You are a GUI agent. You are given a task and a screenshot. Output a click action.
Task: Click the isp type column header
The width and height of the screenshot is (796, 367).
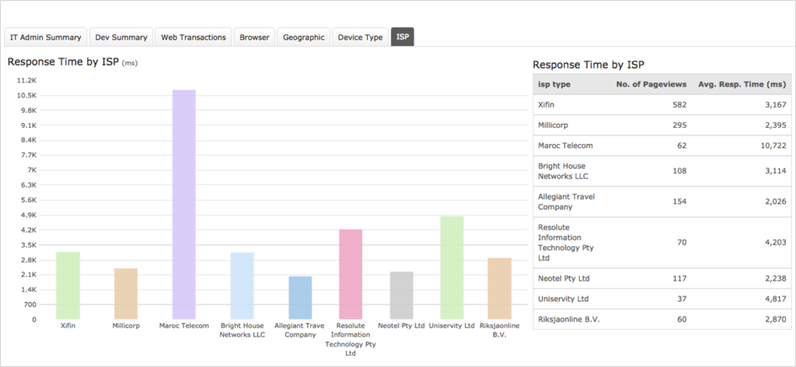[554, 84]
